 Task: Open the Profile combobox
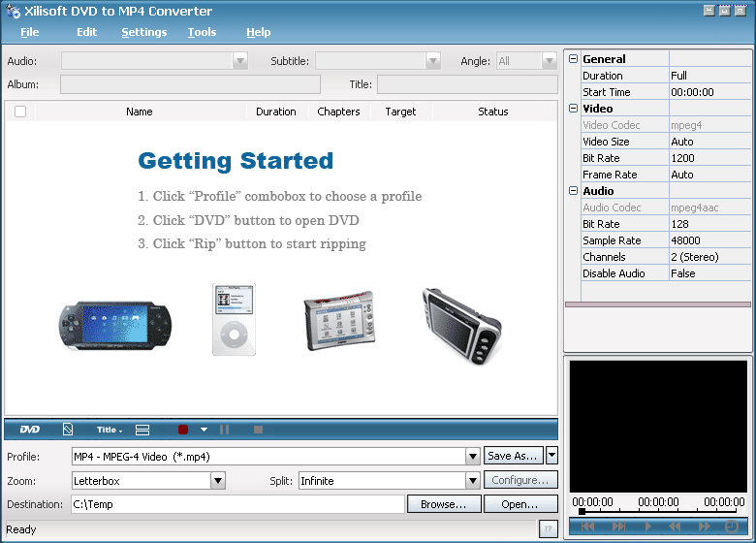(473, 456)
